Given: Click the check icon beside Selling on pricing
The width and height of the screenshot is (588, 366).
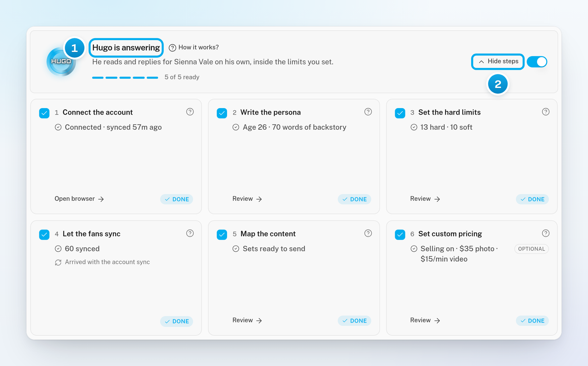Looking at the screenshot, I should click(414, 249).
